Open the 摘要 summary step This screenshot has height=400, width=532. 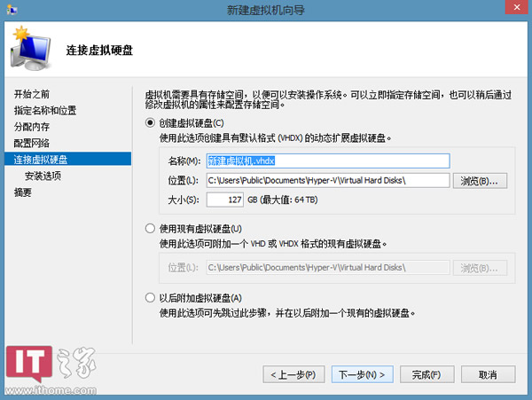click(x=22, y=192)
